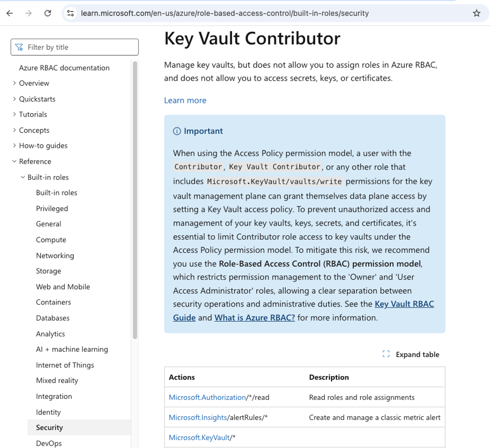Viewport: 491px width, 448px height.
Task: Click the Expand table icon above the Actions table
Action: click(x=386, y=354)
